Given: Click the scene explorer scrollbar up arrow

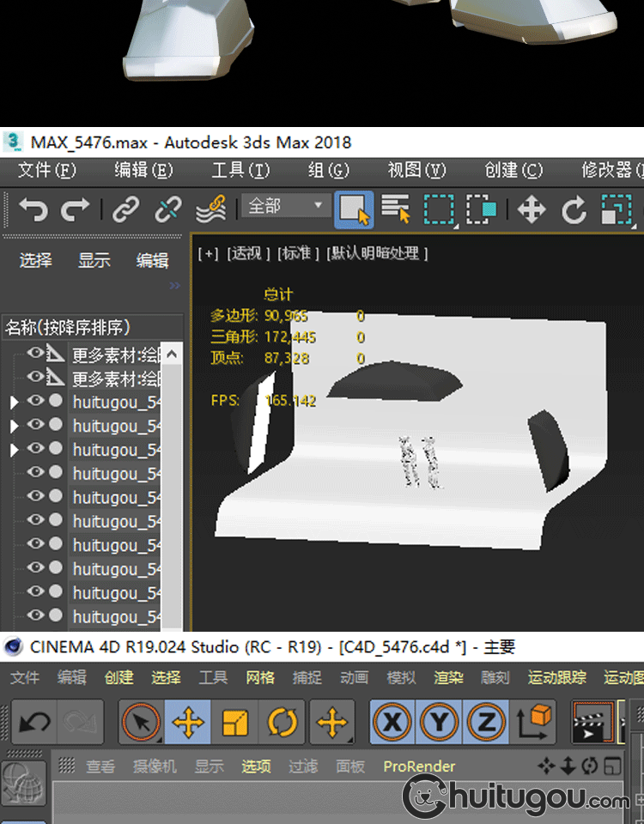Looking at the screenshot, I should [x=172, y=354].
